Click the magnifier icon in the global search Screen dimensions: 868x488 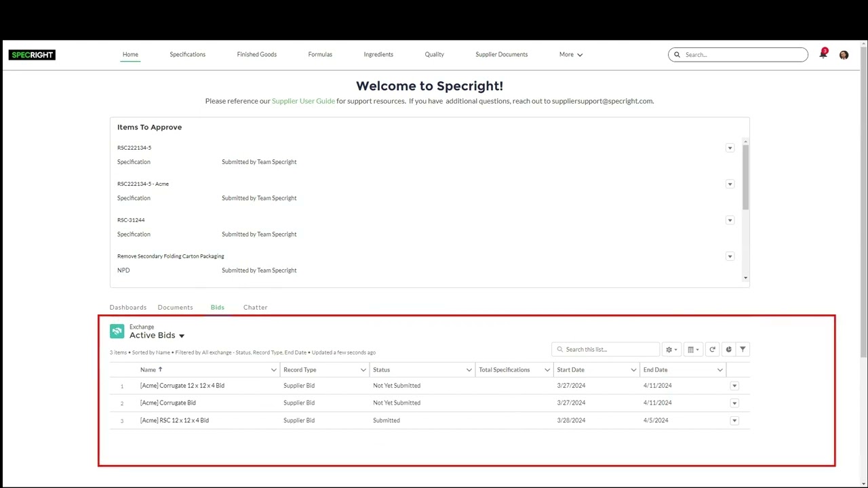(677, 55)
